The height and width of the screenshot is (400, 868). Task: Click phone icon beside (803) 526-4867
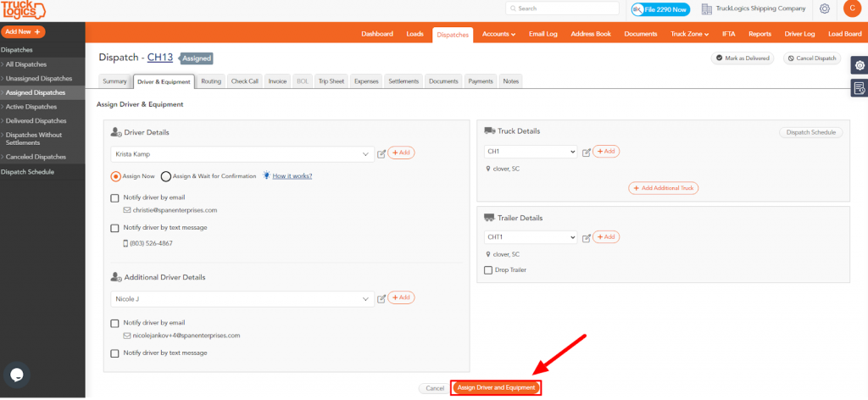click(x=125, y=243)
